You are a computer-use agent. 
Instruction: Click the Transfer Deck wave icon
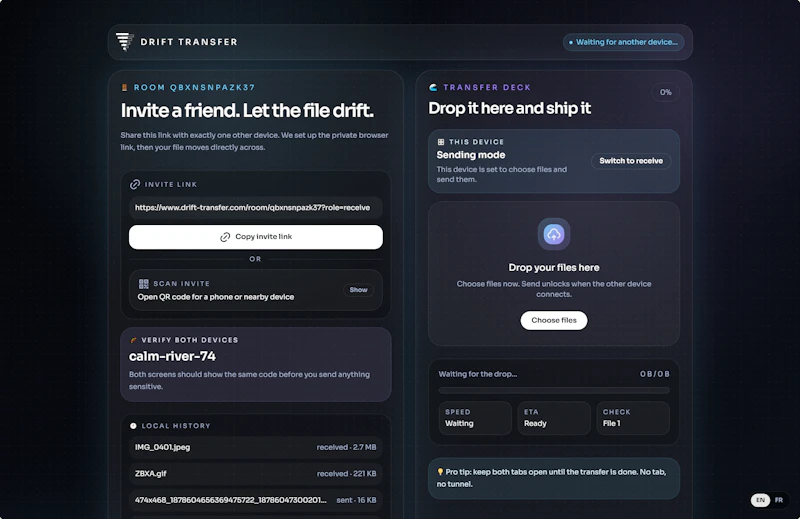(433, 87)
